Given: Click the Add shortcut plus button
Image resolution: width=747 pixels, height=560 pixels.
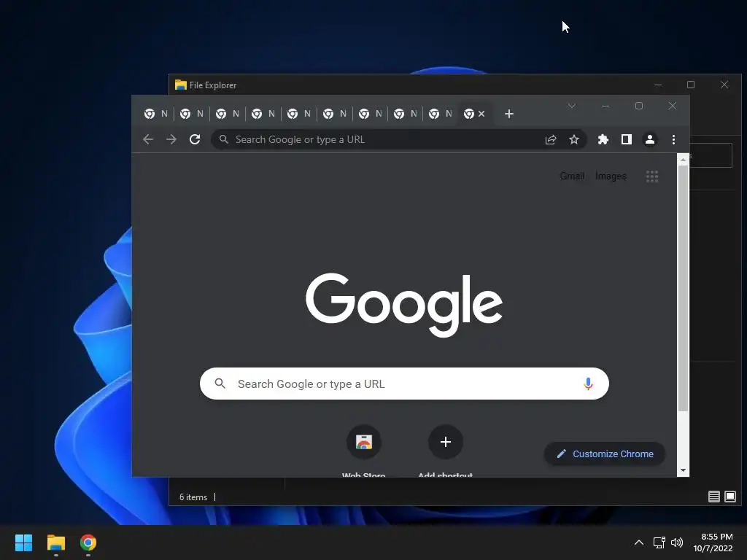Looking at the screenshot, I should pos(446,442).
